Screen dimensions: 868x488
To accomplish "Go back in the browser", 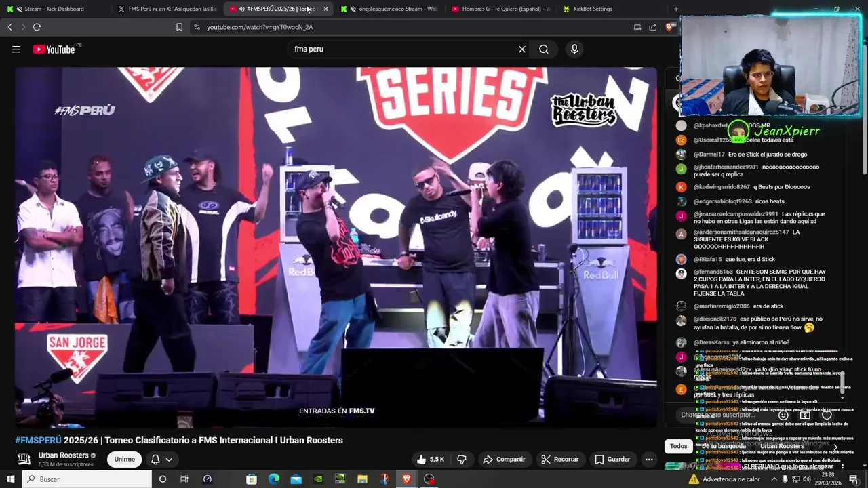I will click(9, 27).
